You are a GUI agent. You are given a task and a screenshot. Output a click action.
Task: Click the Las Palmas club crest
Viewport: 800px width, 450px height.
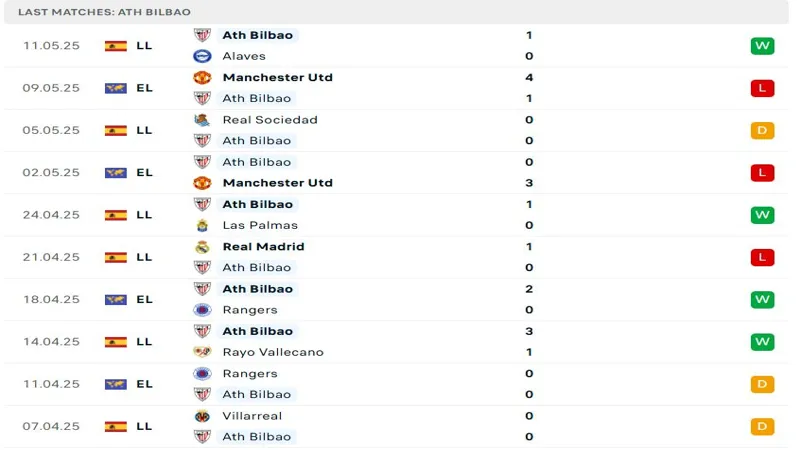202,225
